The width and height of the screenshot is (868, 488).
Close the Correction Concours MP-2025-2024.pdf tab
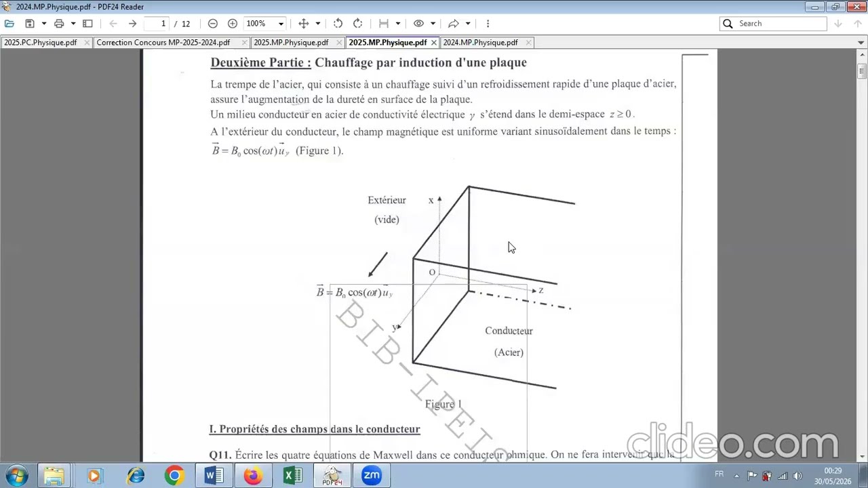(x=244, y=43)
